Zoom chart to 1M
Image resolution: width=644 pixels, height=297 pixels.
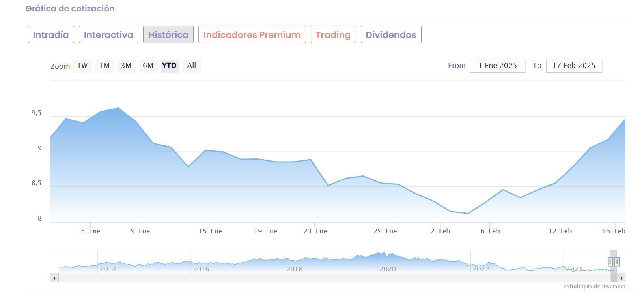104,66
